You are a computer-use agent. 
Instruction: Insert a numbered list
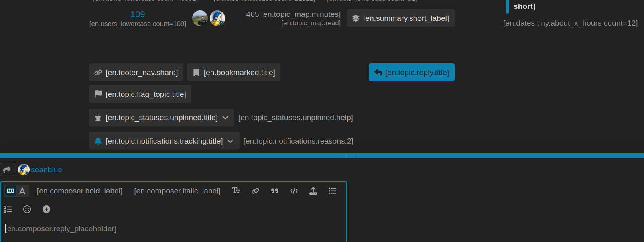(8, 209)
